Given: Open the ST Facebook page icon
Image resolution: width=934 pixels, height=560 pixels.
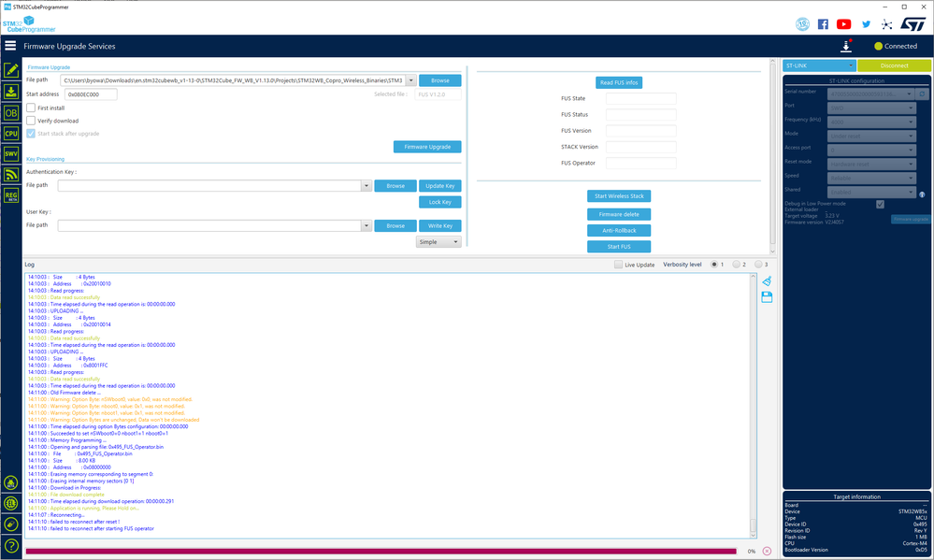Looking at the screenshot, I should (x=823, y=24).
